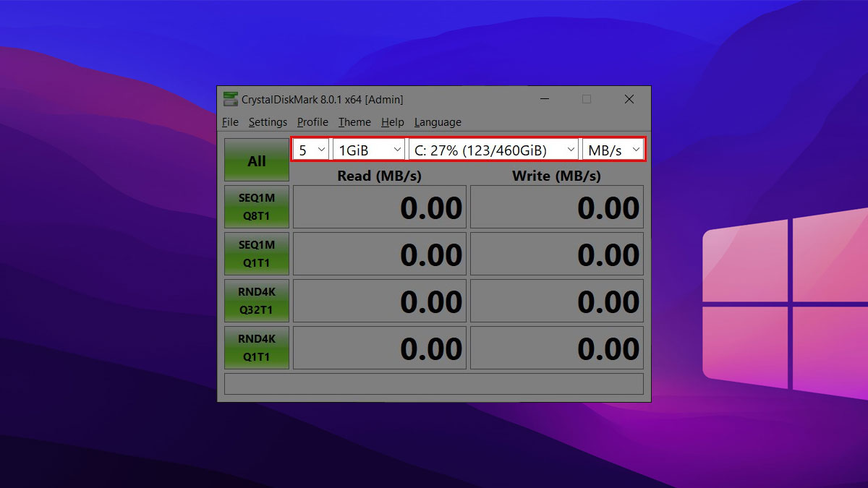Select the RND4K Q1T1 read result value
The height and width of the screenshot is (488, 868).
380,348
